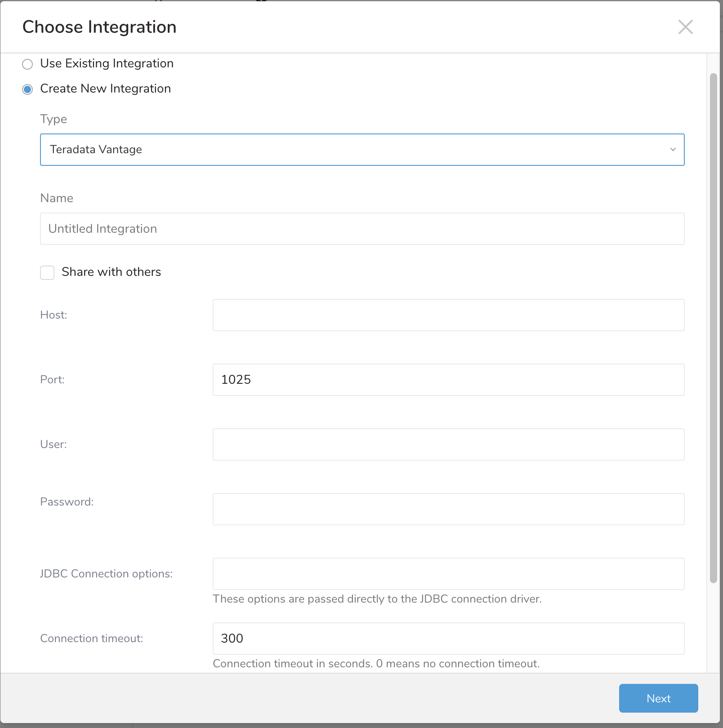Viewport: 723px width, 728px height.
Task: Click into the Host input field
Action: (448, 315)
